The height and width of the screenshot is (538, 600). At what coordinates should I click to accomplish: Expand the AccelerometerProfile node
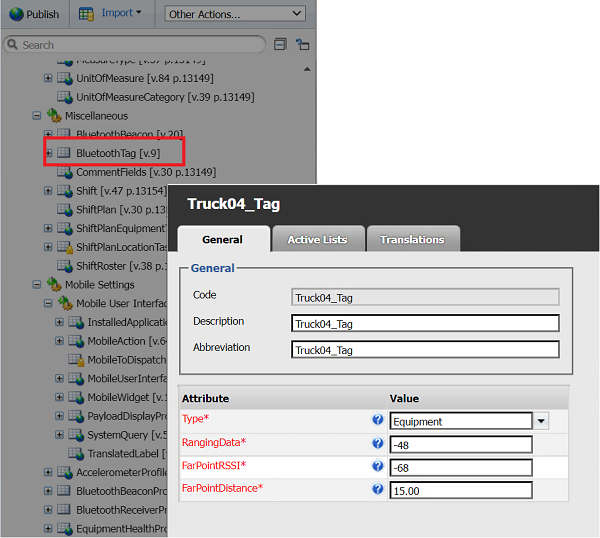coord(48,472)
